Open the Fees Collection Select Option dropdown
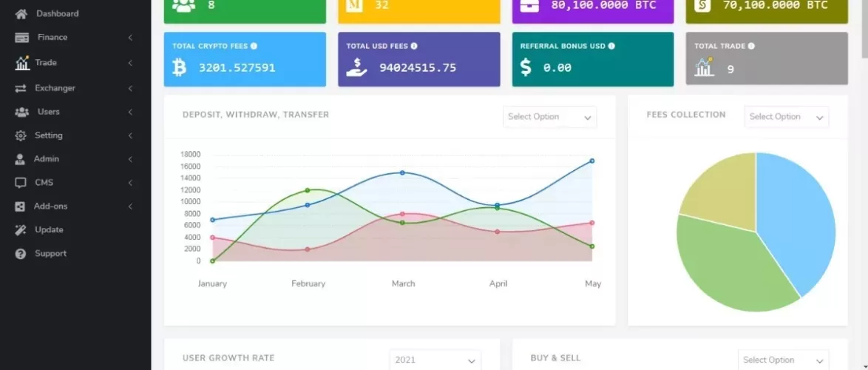The height and width of the screenshot is (370, 868). (786, 117)
